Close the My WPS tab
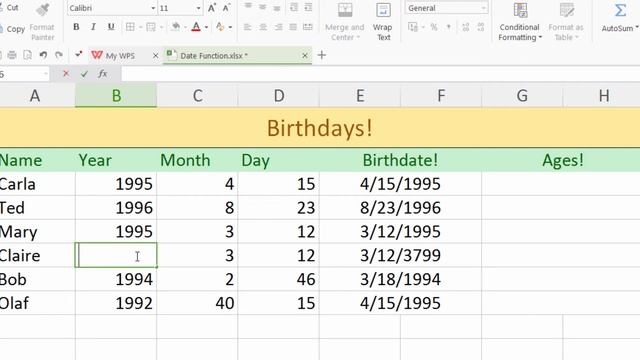640x360 pixels. (x=155, y=56)
